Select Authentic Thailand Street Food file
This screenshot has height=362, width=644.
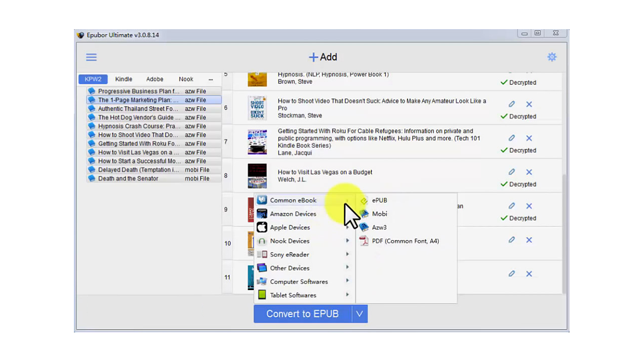click(x=154, y=109)
